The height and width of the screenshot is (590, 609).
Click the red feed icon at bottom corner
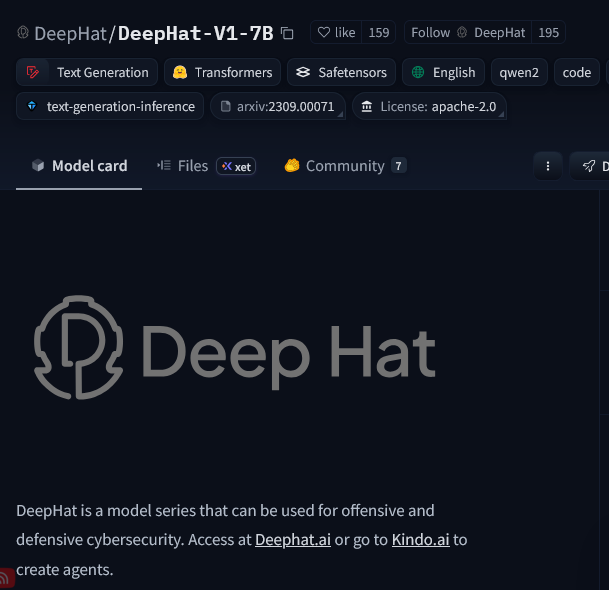point(6,578)
